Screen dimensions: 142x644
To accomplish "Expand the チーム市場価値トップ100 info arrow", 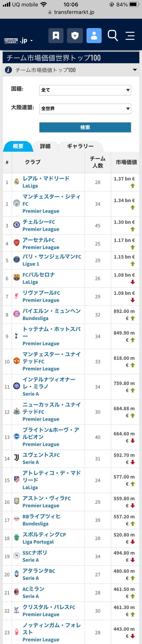I will coord(135,70).
